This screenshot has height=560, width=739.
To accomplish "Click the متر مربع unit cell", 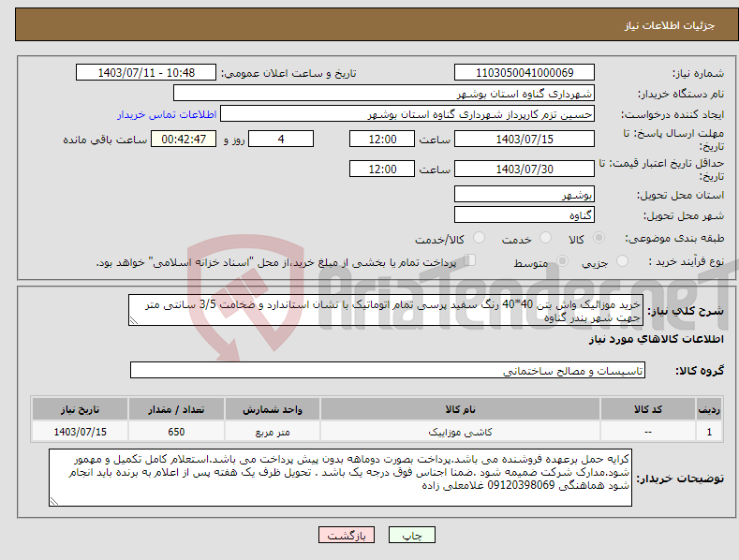I will click(x=273, y=432).
